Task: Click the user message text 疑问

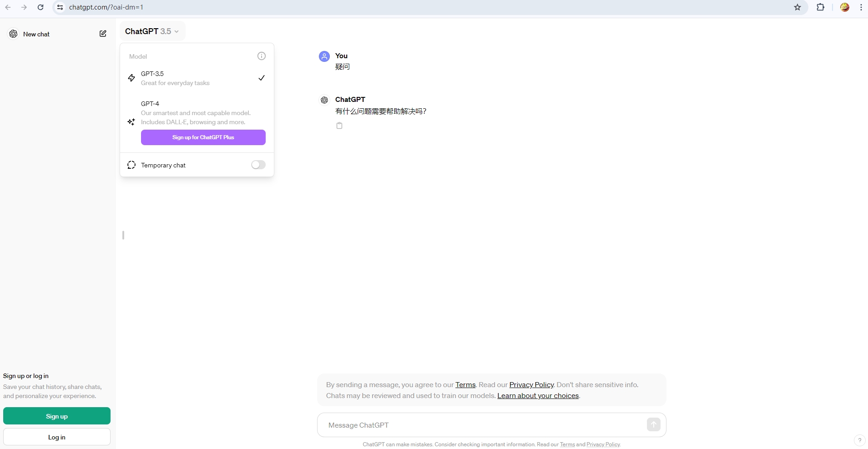Action: pyautogui.click(x=343, y=67)
